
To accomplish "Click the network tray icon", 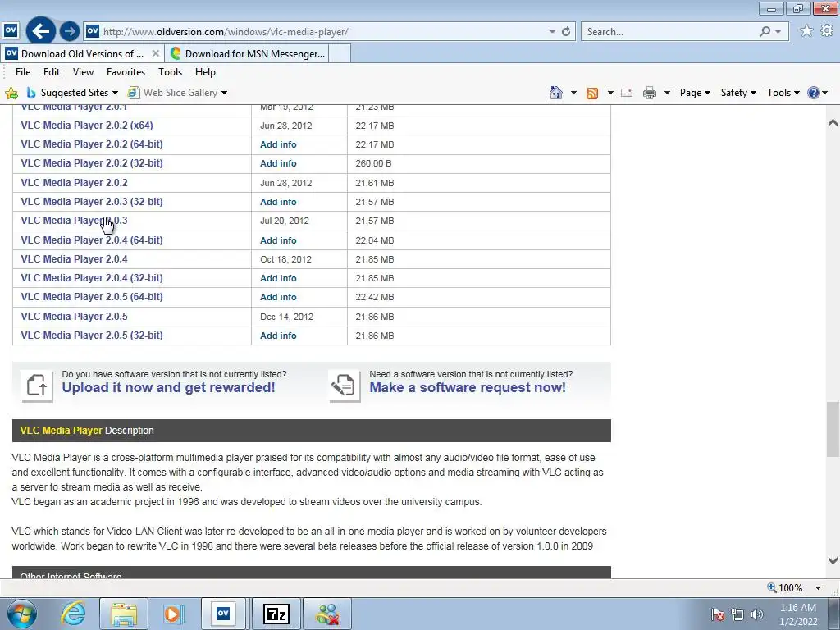I will 737,614.
